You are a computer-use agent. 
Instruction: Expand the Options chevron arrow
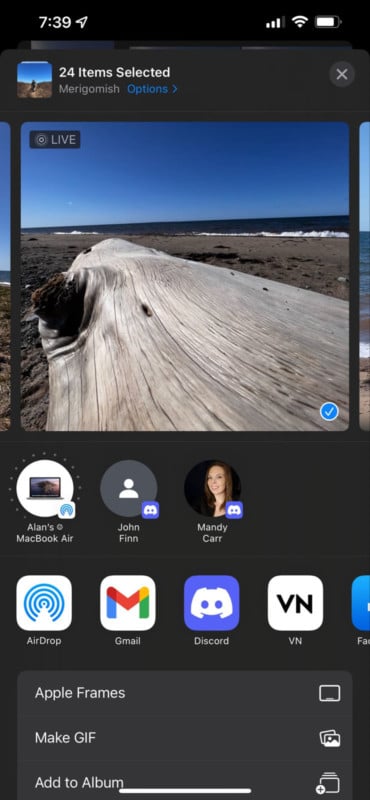tap(175, 89)
